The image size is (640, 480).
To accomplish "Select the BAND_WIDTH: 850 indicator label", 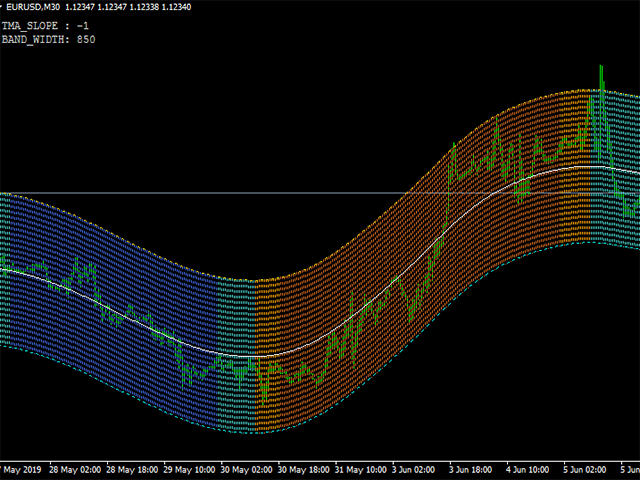I will point(49,40).
